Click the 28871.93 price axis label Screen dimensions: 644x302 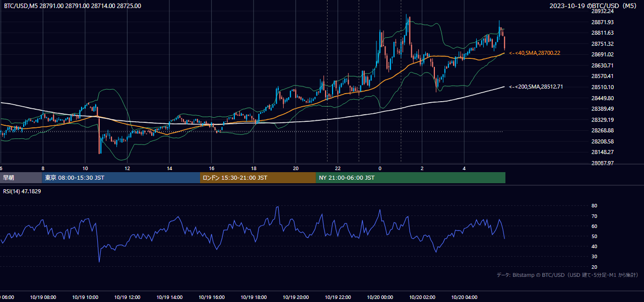(x=602, y=22)
